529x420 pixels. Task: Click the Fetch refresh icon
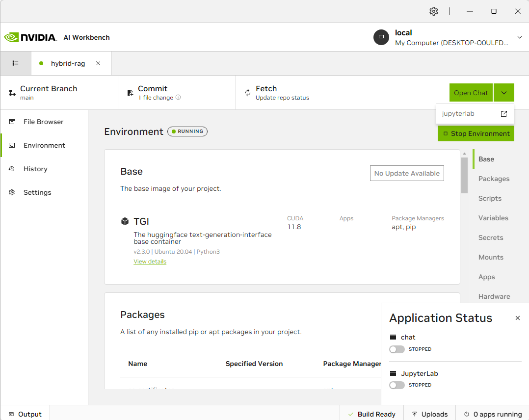tap(248, 93)
